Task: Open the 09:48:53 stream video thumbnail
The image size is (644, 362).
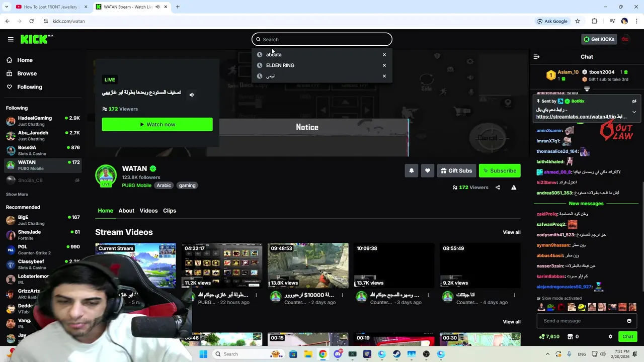Action: [308, 265]
